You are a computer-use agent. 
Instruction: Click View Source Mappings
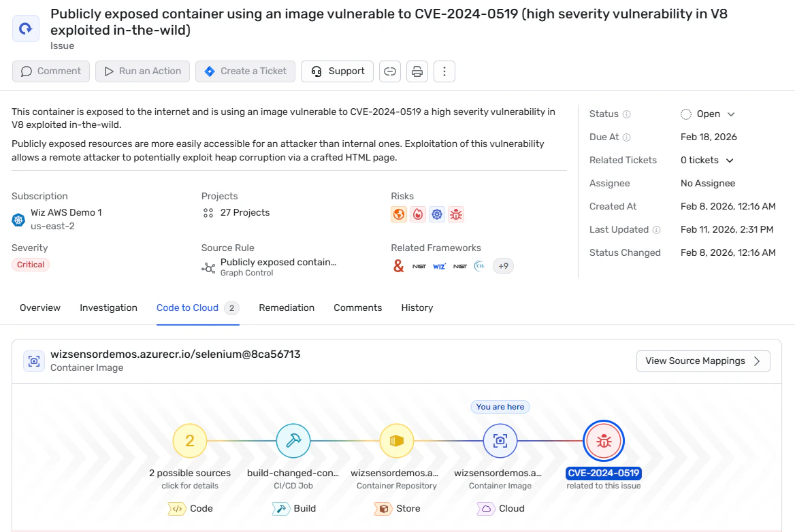[703, 361]
